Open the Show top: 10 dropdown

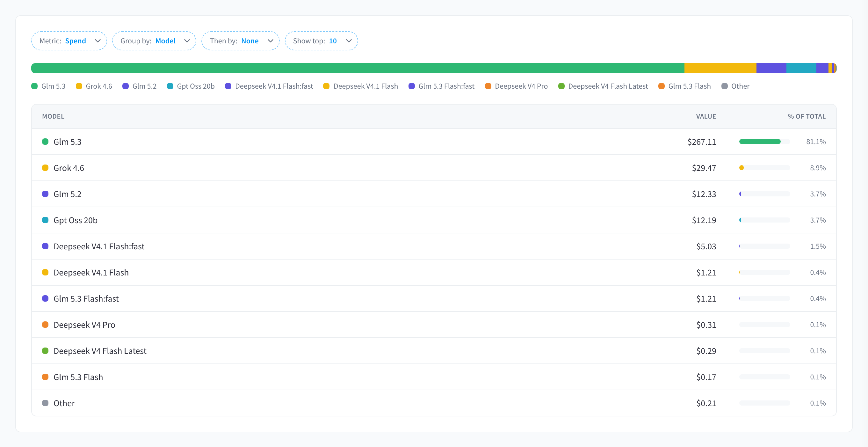tap(322, 41)
